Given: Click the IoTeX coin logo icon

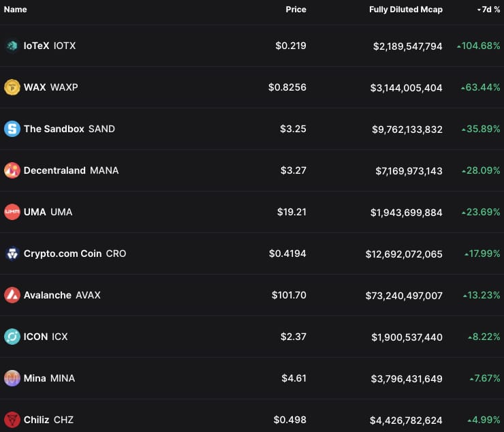Looking at the screenshot, I should coord(12,46).
